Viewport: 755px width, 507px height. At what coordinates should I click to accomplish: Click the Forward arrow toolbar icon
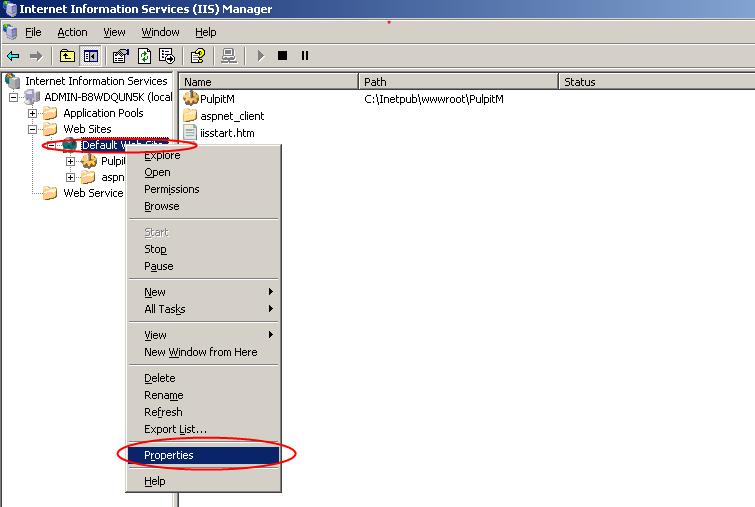[x=36, y=56]
